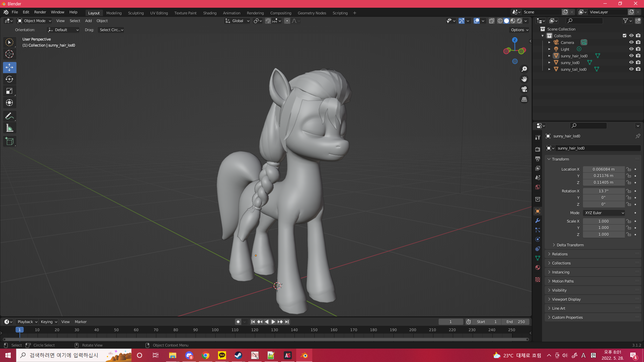Uncheck the Collection exclude checkbox
Image resolution: width=644 pixels, height=362 pixels.
pos(624,36)
